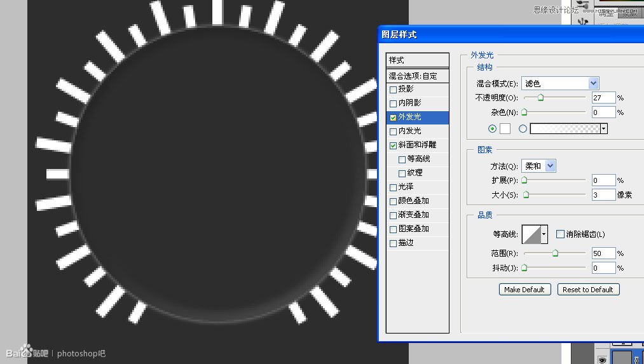
Task: Click the opacity value field showing 27
Action: (604, 98)
